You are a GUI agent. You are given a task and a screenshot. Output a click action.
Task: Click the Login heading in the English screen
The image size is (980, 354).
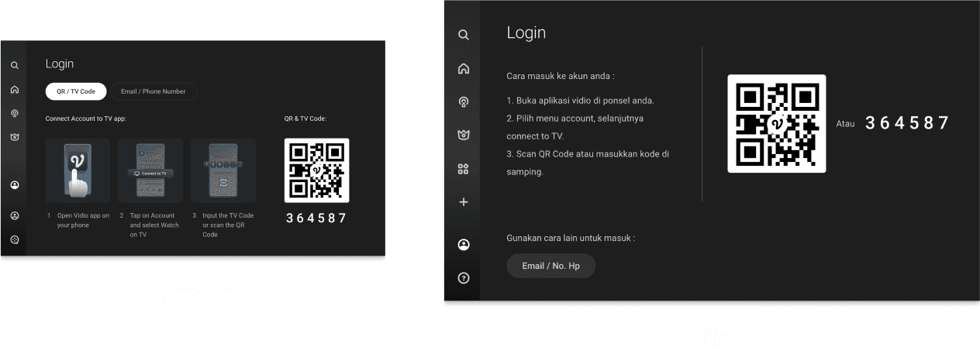(60, 64)
